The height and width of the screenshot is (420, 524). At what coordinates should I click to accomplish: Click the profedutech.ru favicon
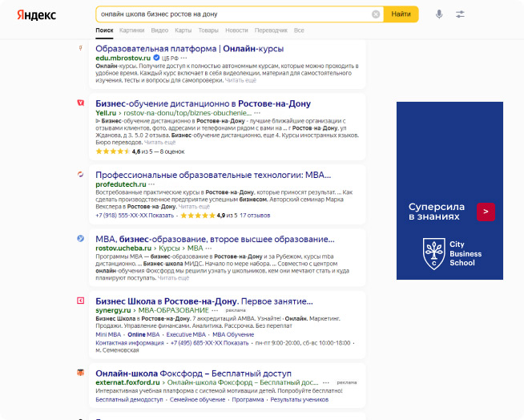80,174
